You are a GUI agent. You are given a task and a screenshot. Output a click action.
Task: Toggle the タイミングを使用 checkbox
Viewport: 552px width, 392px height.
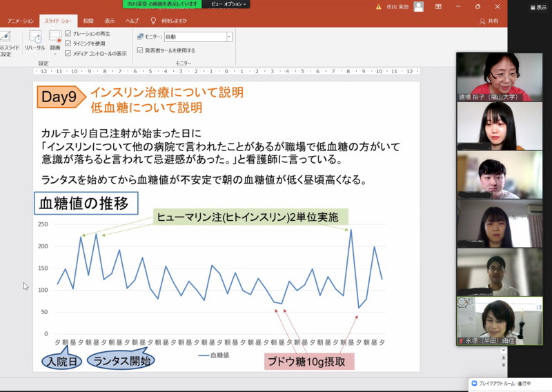pyautogui.click(x=68, y=43)
